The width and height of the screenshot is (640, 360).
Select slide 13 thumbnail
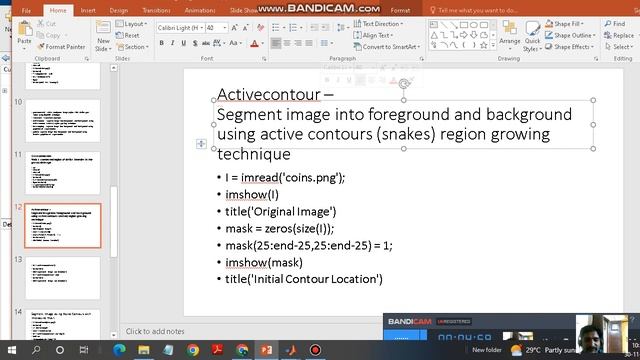(x=63, y=278)
